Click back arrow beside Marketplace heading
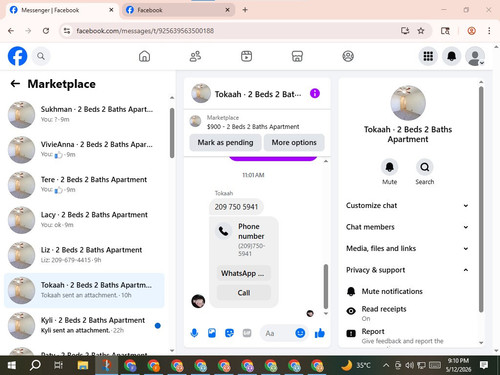The height and width of the screenshot is (375, 500). coord(15,84)
